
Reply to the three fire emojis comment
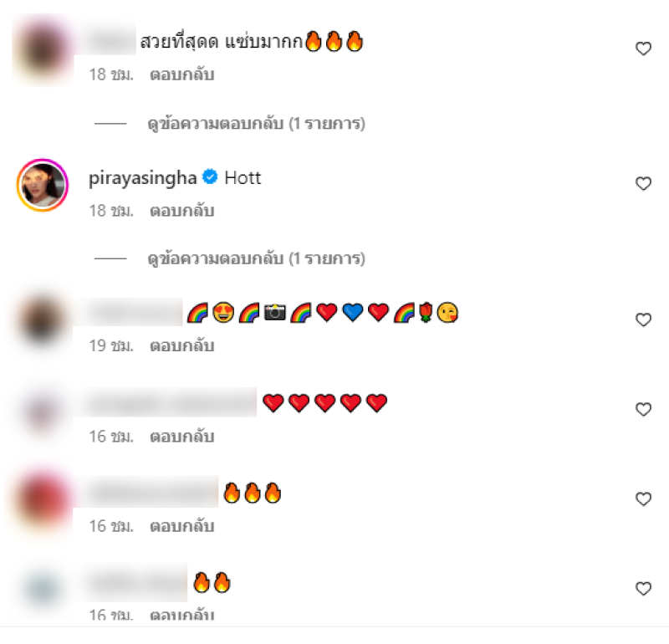pyautogui.click(x=181, y=526)
